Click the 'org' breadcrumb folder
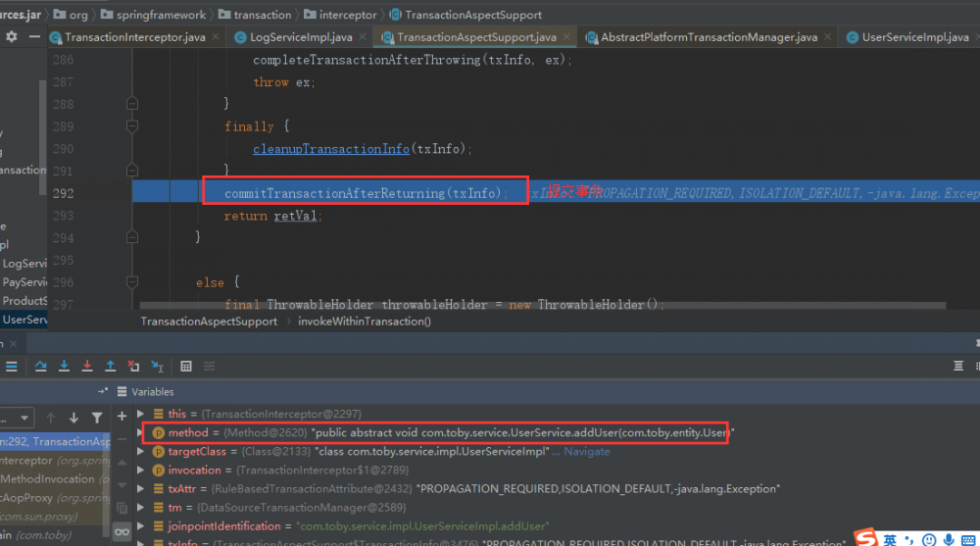 click(71, 15)
